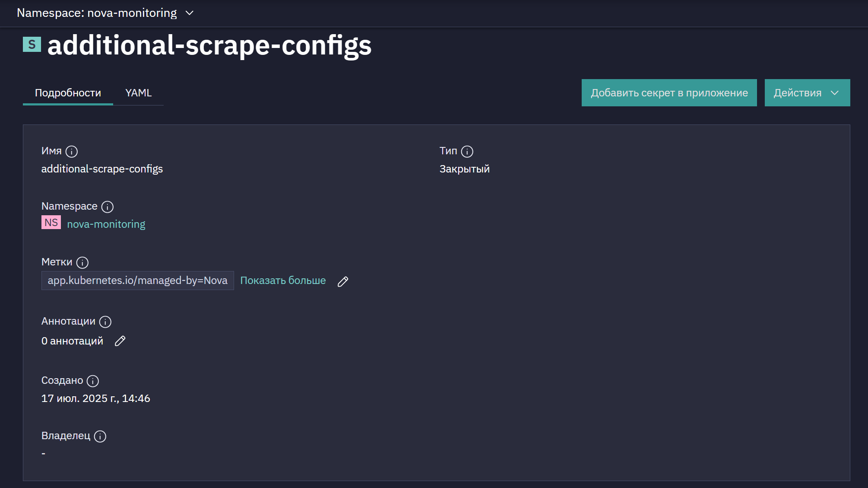Edit labels with the Метки pencil icon
868x488 pixels.
pos(343,281)
